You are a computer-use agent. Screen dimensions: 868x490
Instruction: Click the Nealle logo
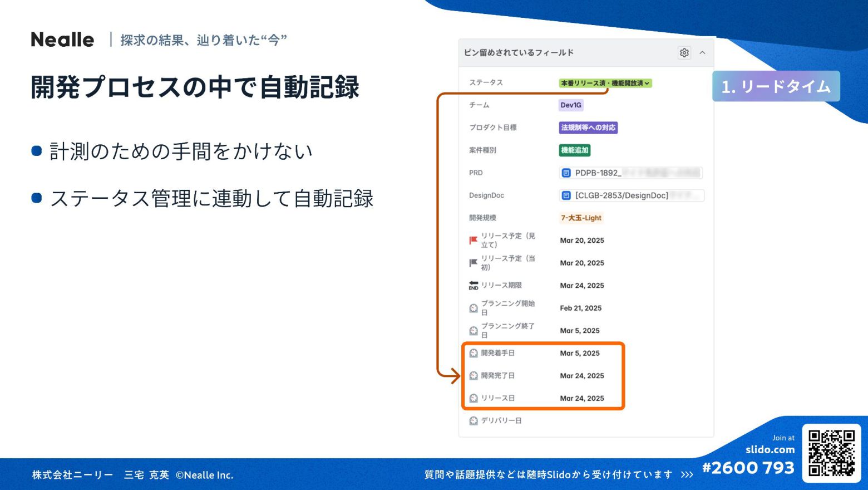tap(62, 40)
